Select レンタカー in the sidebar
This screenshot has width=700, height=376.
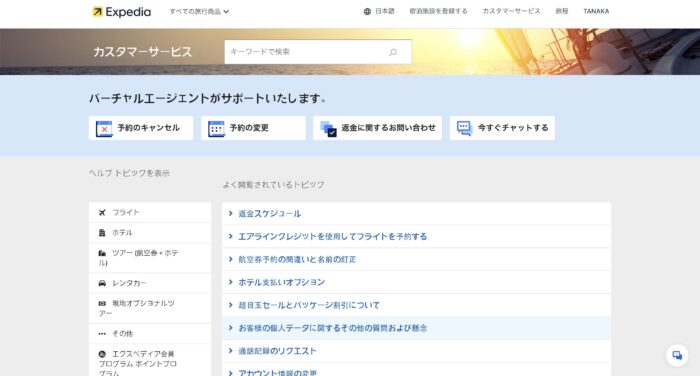point(150,283)
